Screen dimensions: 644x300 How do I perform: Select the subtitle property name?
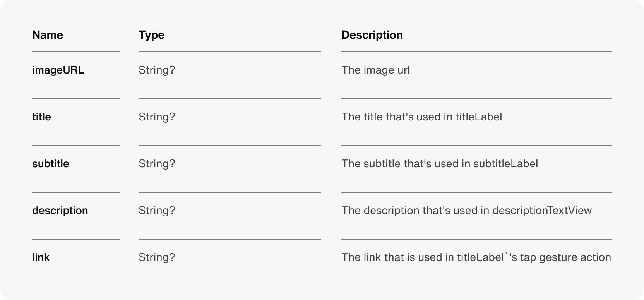[51, 164]
